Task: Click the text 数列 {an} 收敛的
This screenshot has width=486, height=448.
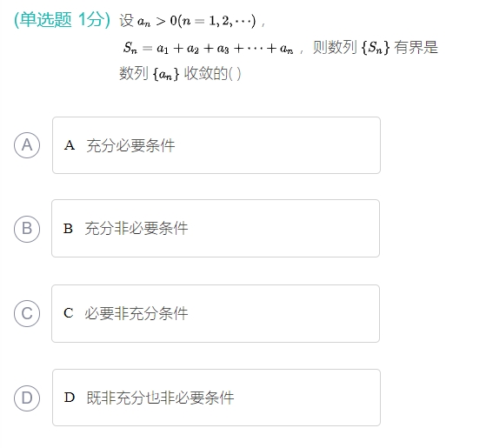Action: (174, 74)
